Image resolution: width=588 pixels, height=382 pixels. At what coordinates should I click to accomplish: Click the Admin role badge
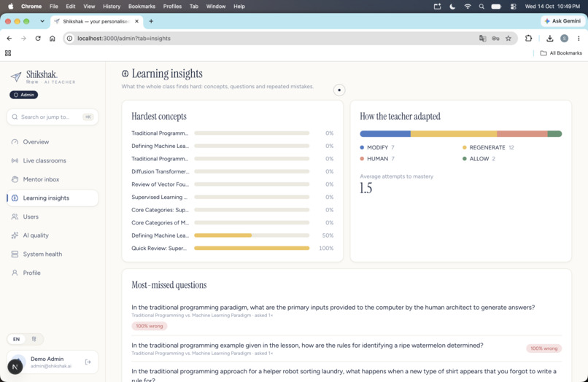tap(23, 95)
